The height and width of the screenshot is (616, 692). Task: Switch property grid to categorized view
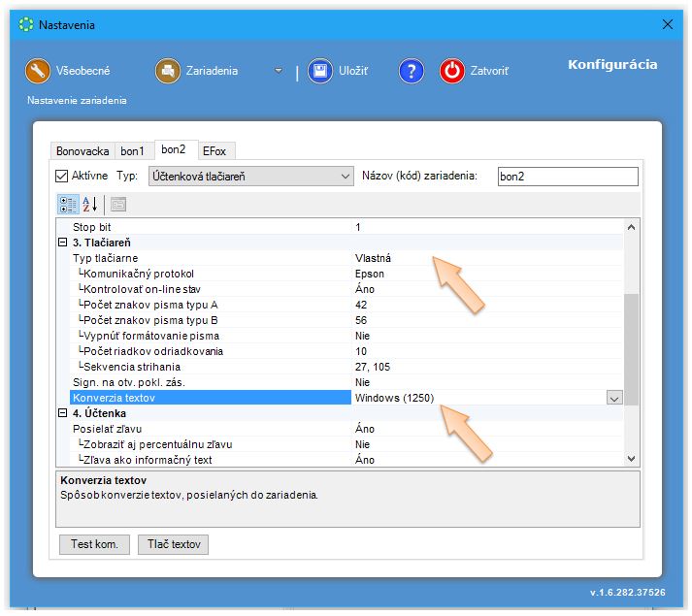pyautogui.click(x=68, y=205)
